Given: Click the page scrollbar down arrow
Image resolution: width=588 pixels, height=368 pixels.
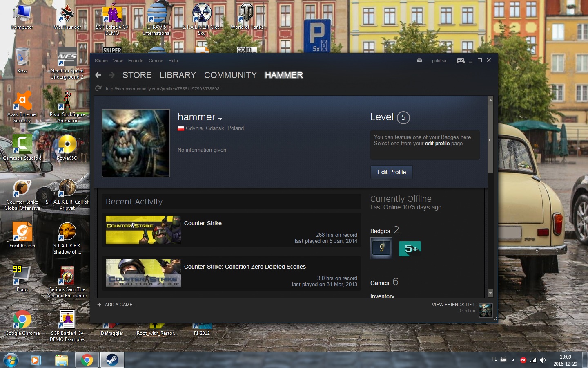Looking at the screenshot, I should pyautogui.click(x=490, y=293).
